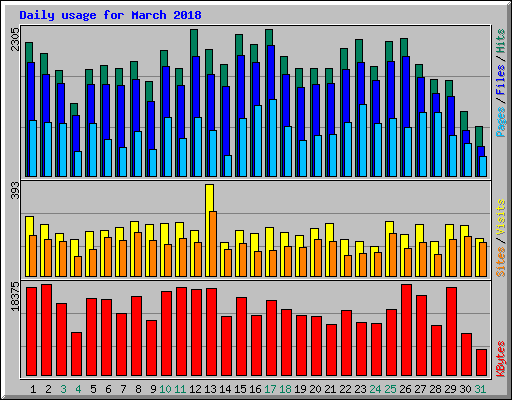512x400 pixels.
Task: Select day 11 on the x-axis
Action: (180, 389)
